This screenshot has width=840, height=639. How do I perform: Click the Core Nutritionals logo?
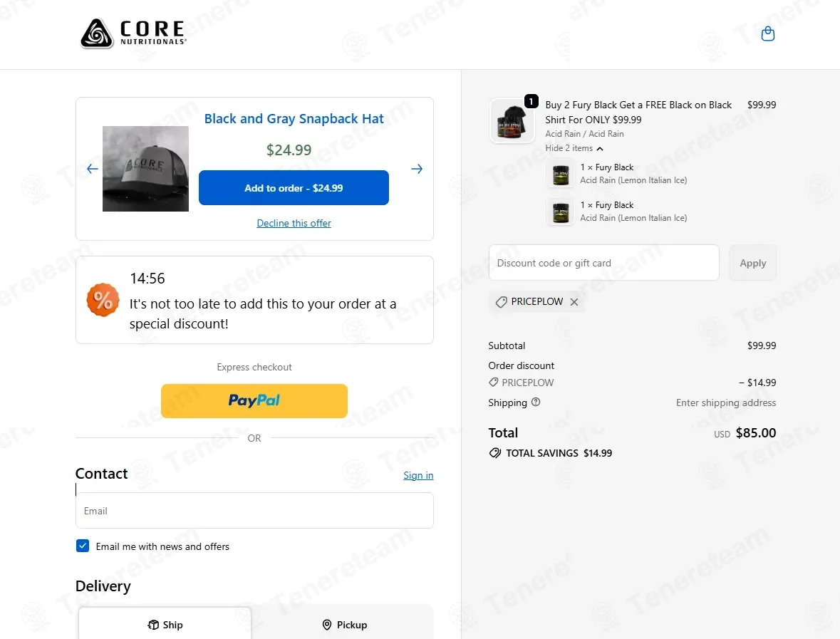click(x=133, y=33)
